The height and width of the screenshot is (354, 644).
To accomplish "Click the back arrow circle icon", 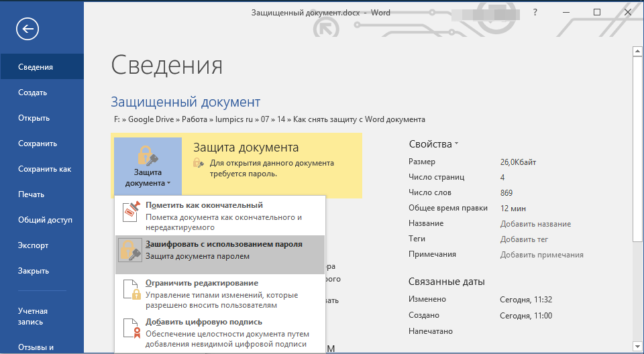I will point(28,29).
